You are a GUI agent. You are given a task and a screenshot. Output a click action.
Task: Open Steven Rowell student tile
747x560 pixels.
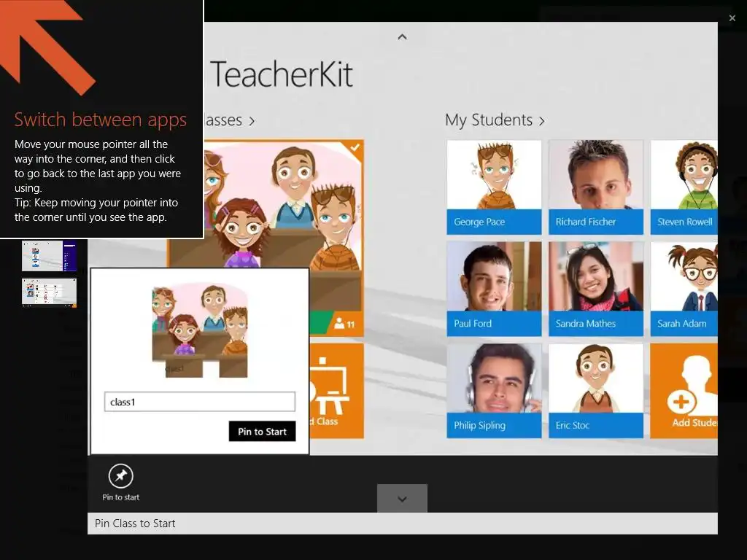click(x=684, y=187)
